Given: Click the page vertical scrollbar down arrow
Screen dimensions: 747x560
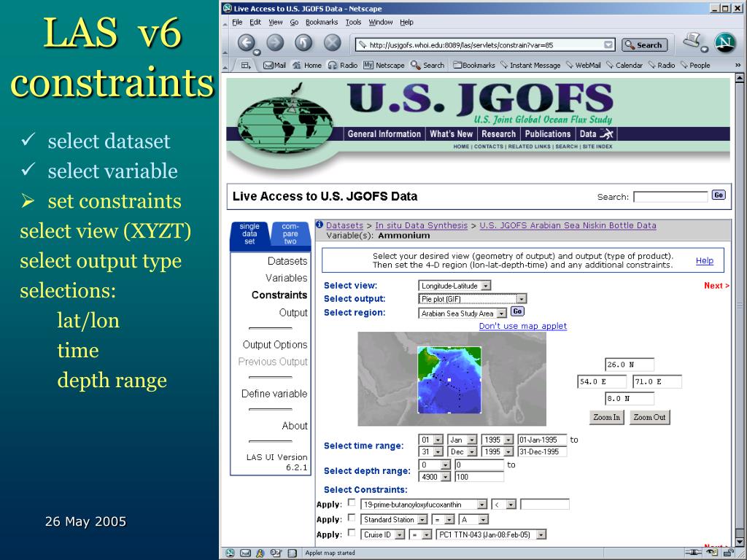Looking at the screenshot, I should coord(740,542).
